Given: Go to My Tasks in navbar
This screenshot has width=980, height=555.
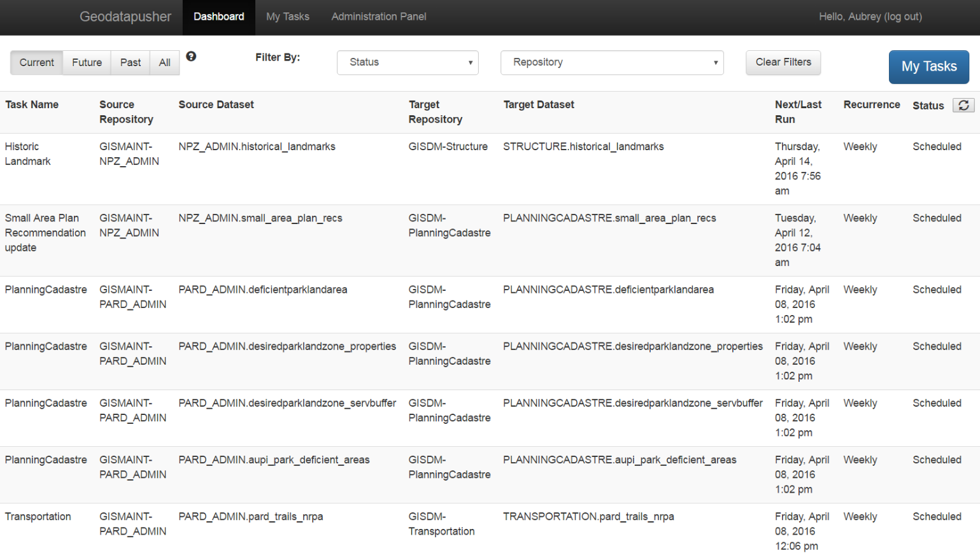Looking at the screenshot, I should click(287, 17).
